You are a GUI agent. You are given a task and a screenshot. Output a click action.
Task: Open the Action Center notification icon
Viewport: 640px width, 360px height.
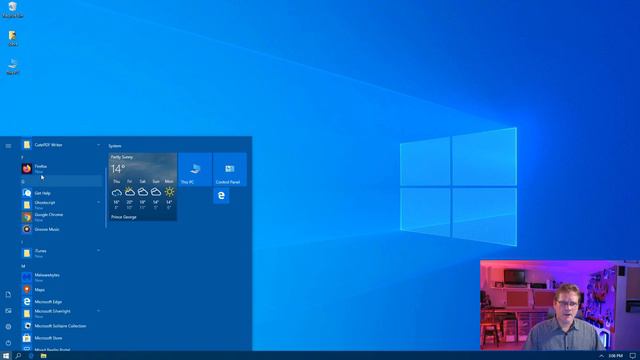633,356
